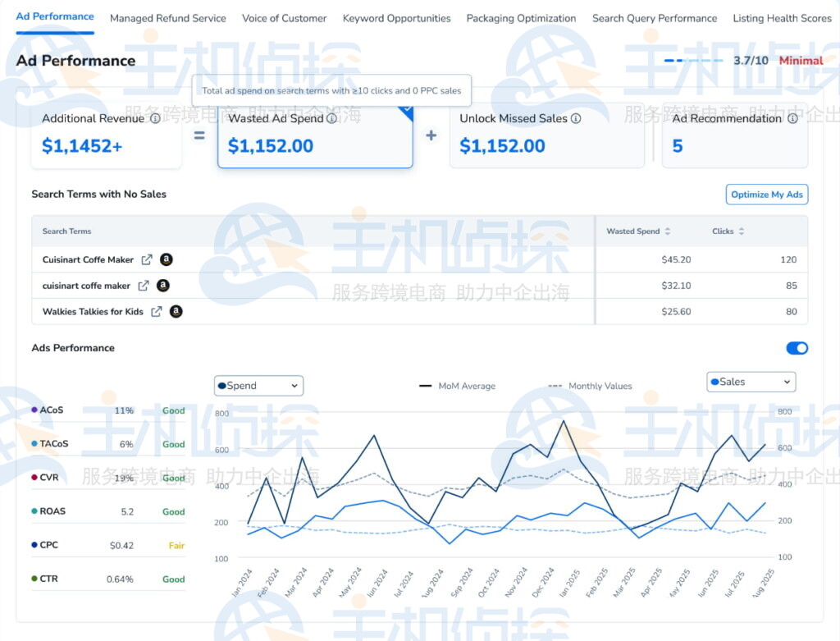Screen dimensions: 840x641
Task: Click Amazon icon for Walkies Talkies for Kids
Action: (x=176, y=312)
